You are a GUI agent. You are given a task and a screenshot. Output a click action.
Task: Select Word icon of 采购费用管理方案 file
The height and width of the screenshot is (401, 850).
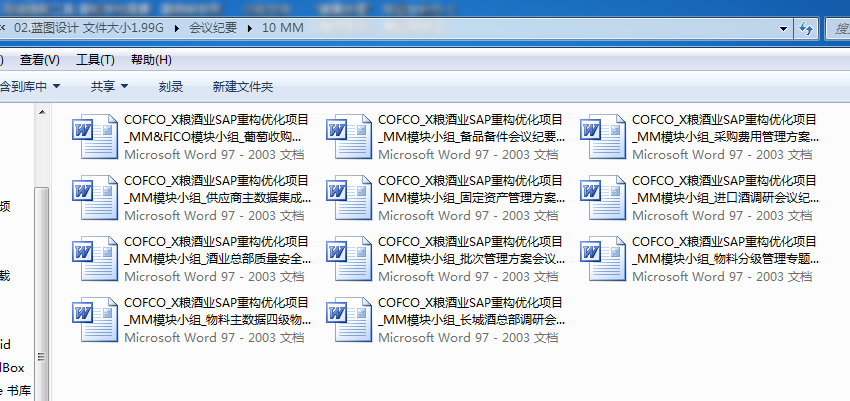click(603, 137)
